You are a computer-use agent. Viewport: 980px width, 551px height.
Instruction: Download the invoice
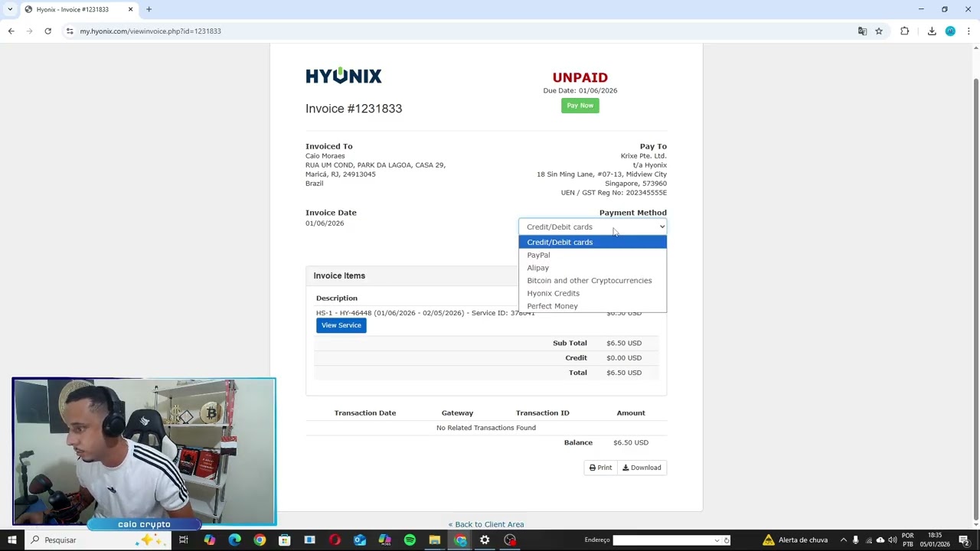(x=642, y=468)
